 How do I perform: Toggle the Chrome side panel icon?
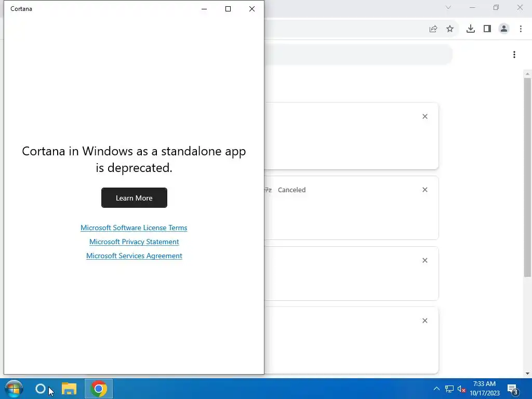487,29
